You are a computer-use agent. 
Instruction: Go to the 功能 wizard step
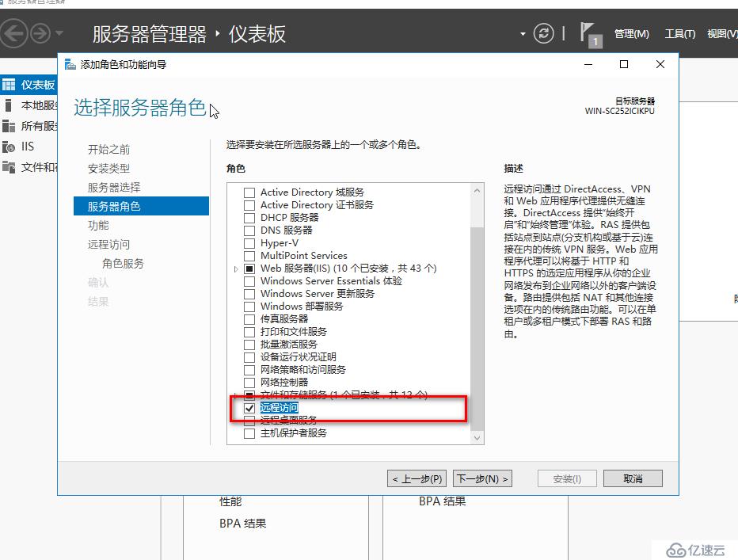tap(98, 225)
